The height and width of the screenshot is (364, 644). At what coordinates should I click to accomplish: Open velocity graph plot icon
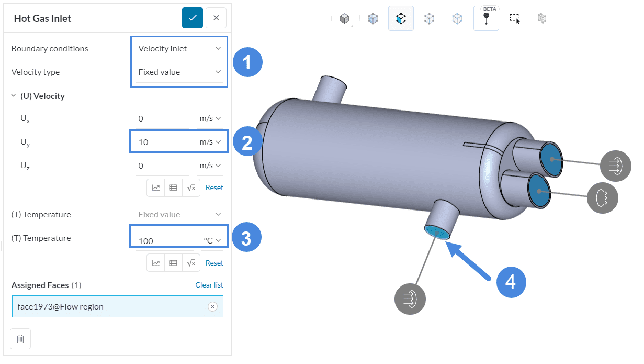pos(156,187)
